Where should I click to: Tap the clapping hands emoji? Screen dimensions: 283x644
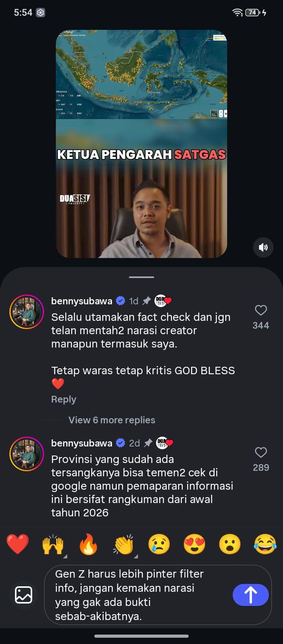124,544
